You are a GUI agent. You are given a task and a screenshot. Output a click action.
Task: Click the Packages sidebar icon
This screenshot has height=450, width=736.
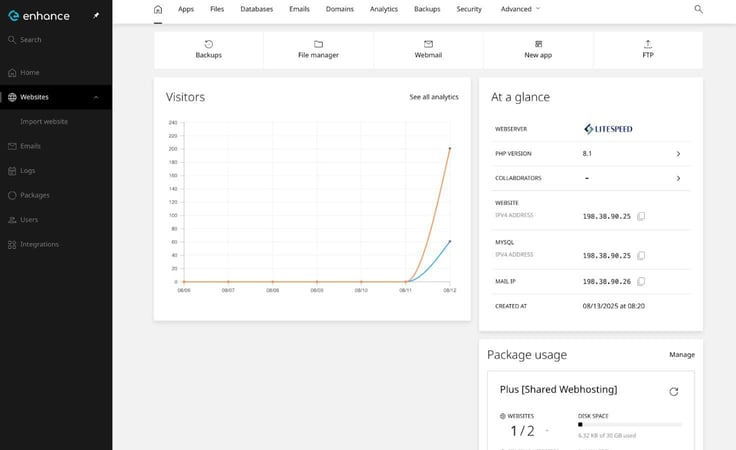(x=12, y=195)
